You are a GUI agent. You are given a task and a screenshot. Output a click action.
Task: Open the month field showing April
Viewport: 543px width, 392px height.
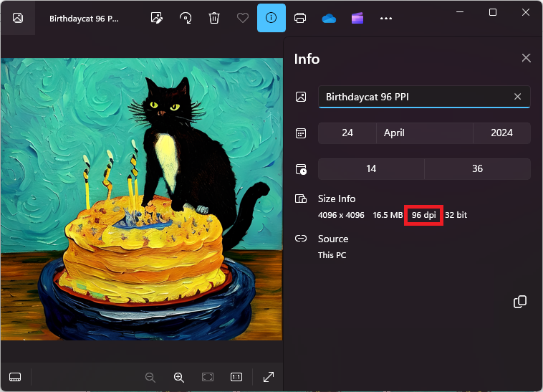point(425,133)
